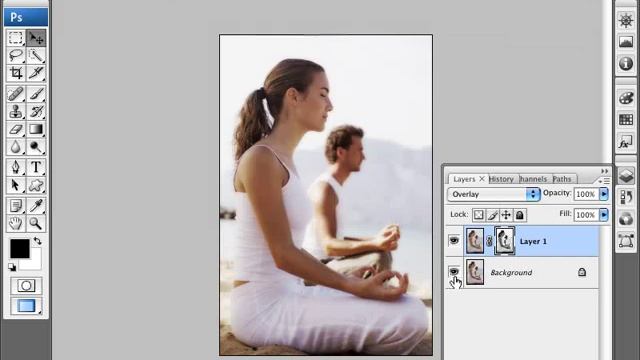
Task: Open the Styles fx icon in dock
Action: (x=626, y=142)
